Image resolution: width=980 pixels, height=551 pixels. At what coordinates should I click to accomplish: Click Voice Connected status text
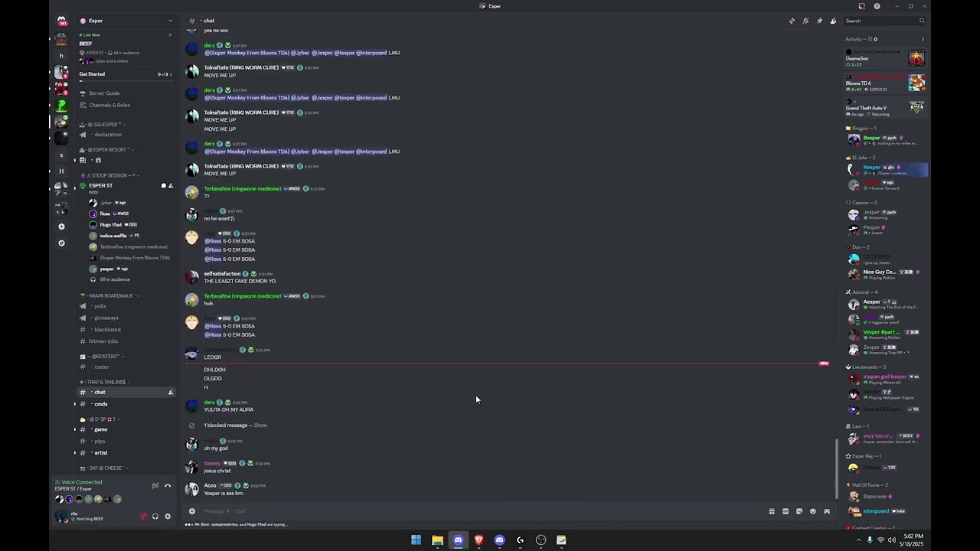pos(82,482)
